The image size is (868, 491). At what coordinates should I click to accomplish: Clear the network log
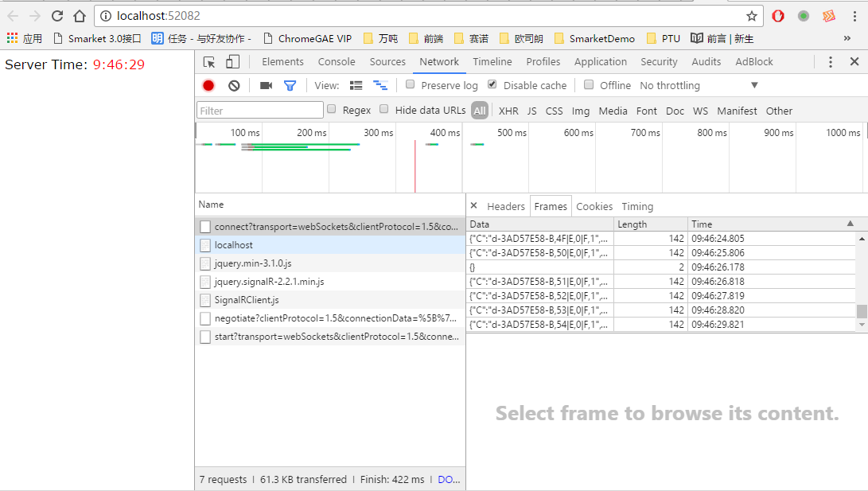234,86
